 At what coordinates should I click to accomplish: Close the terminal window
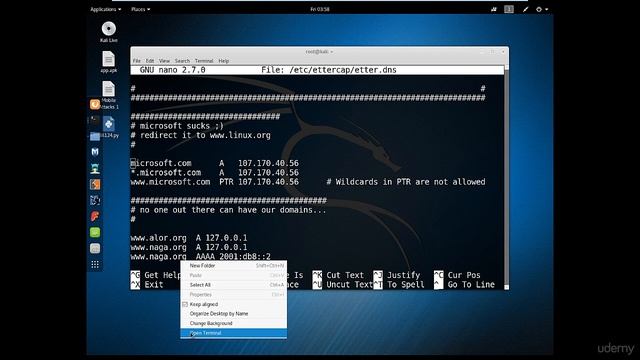(503, 52)
